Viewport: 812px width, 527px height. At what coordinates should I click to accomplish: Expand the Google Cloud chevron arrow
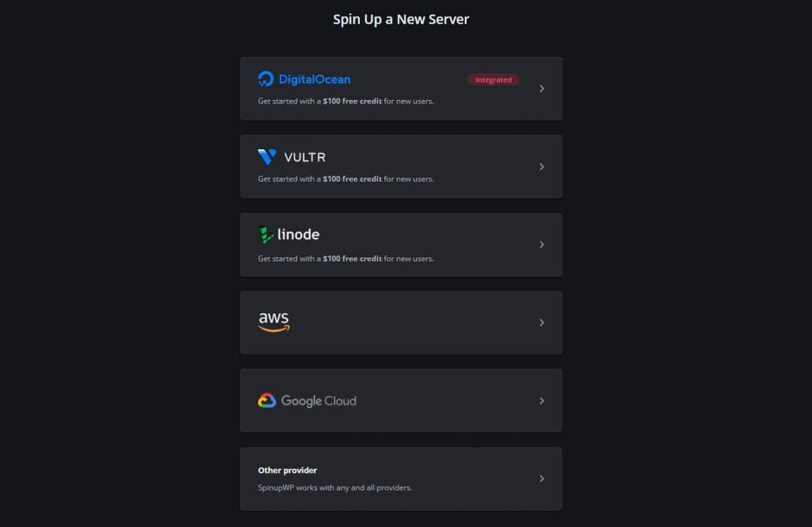pos(541,401)
